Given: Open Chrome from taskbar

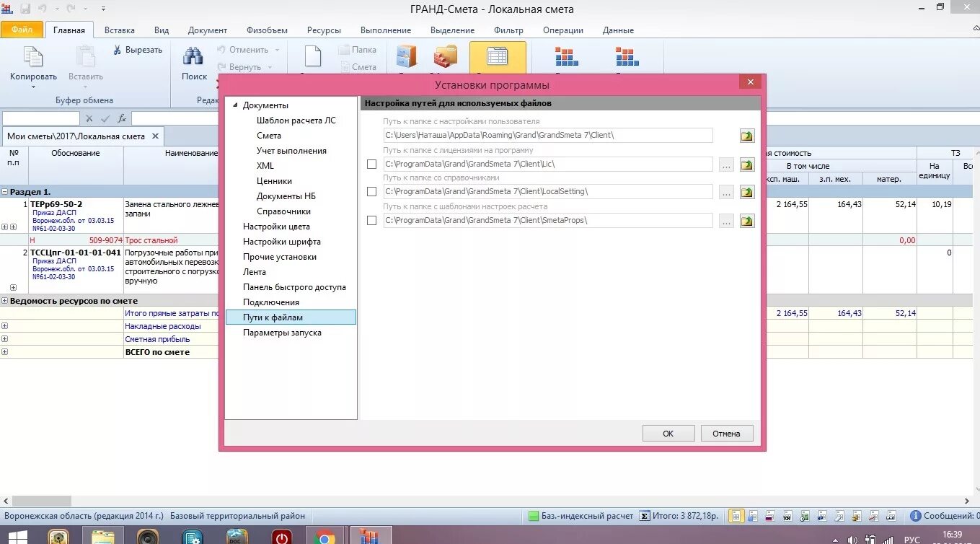Looking at the screenshot, I should pos(325,537).
